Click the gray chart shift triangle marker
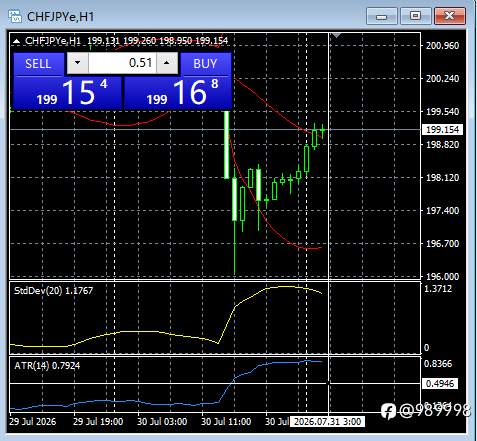Image resolution: width=477 pixels, height=441 pixels. coord(336,35)
